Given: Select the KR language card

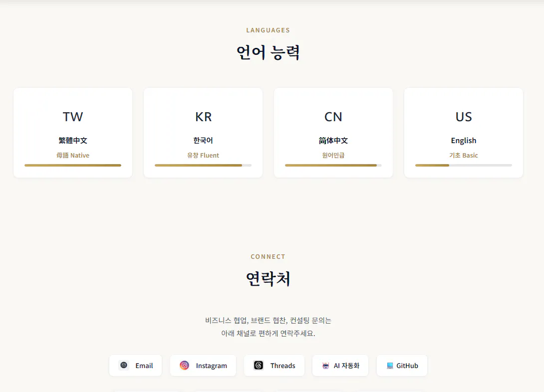Looking at the screenshot, I should coord(203,132).
